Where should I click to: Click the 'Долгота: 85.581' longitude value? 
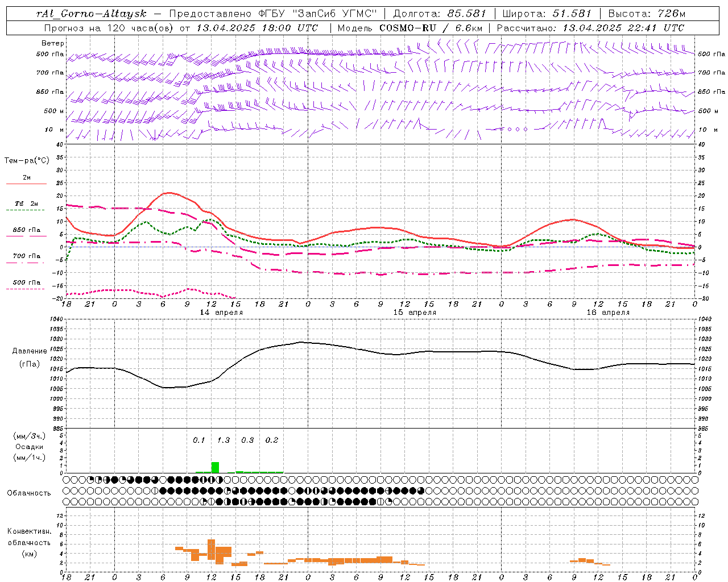coord(440,14)
